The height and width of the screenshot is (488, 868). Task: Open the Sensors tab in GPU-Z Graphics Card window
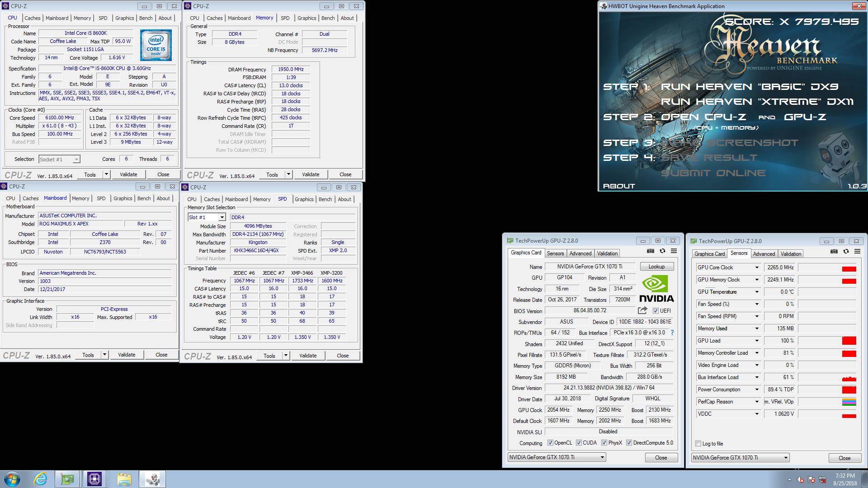555,253
